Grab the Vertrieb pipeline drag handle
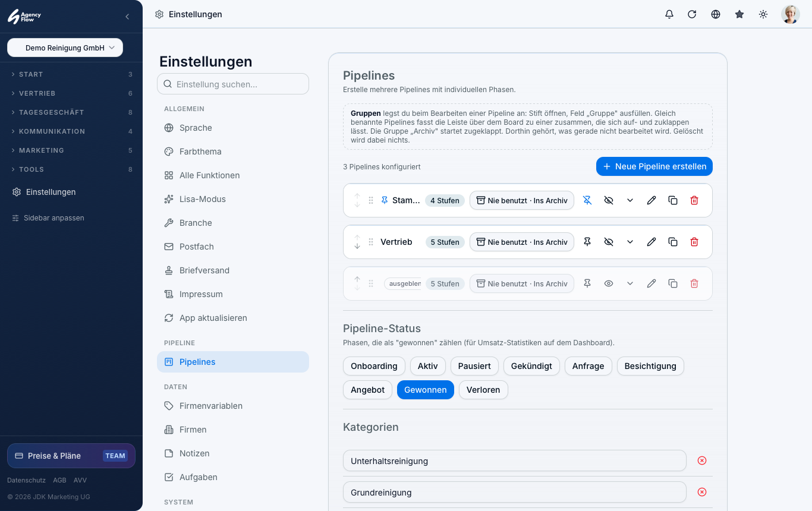812x511 pixels. point(371,242)
